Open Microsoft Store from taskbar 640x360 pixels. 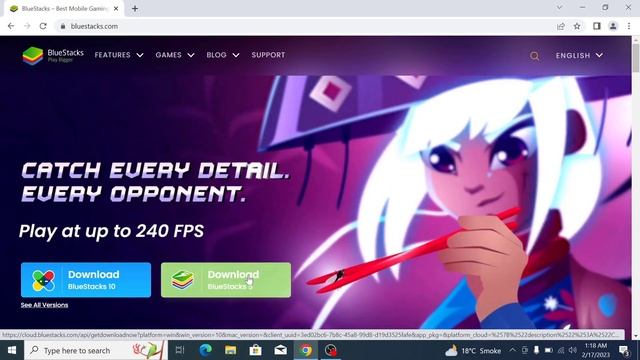click(x=256, y=350)
